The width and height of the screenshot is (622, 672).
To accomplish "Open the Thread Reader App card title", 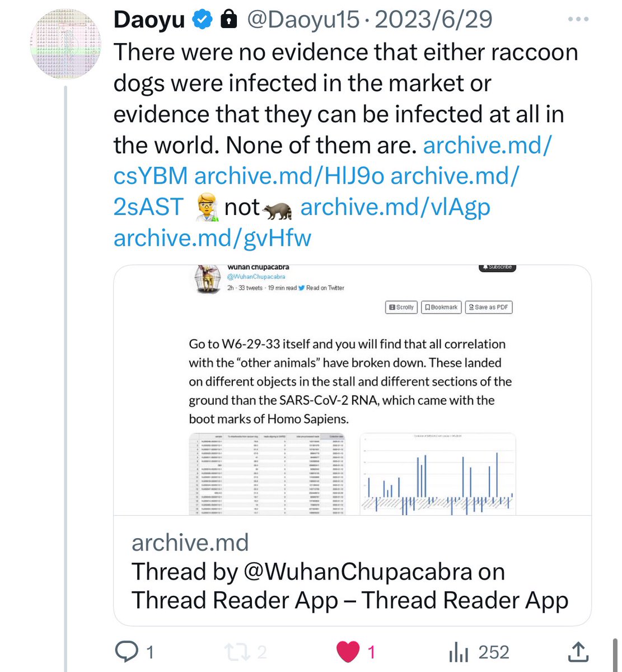I will click(x=350, y=586).
